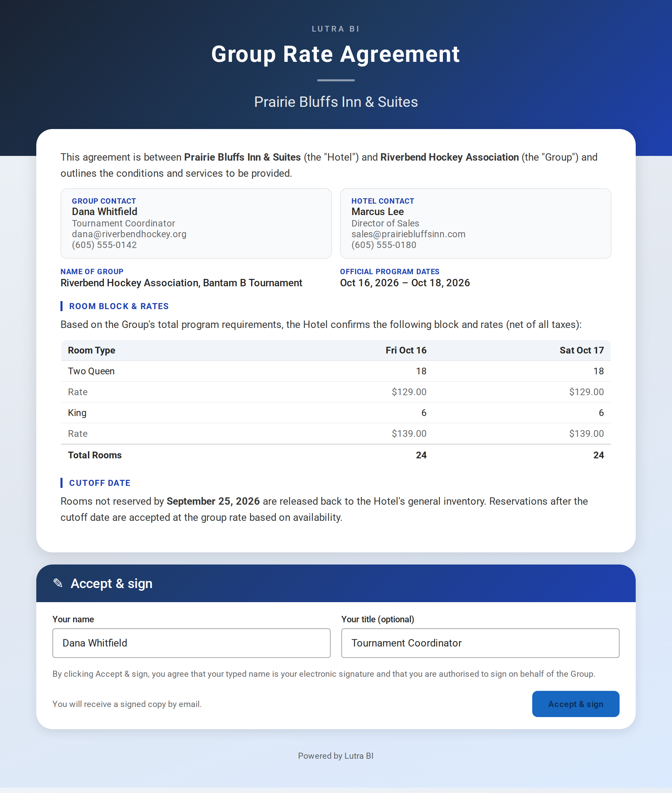672x793 pixels.
Task: Click the King room type row
Action: tap(336, 413)
